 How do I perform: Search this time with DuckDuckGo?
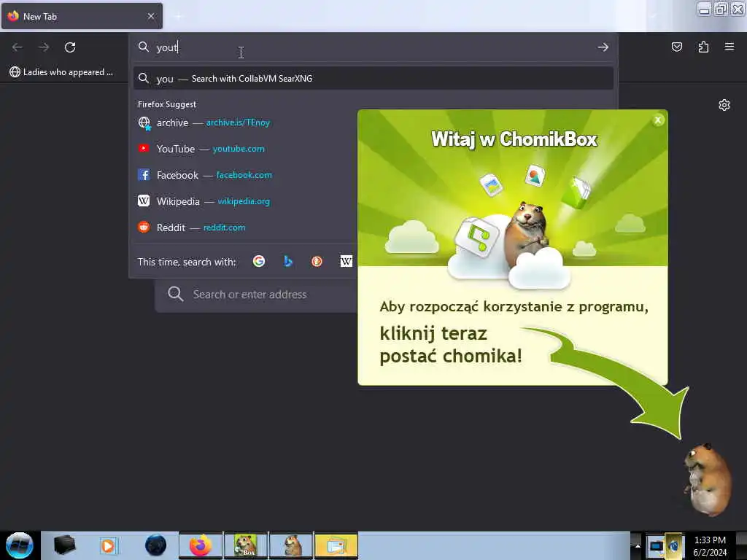click(317, 262)
